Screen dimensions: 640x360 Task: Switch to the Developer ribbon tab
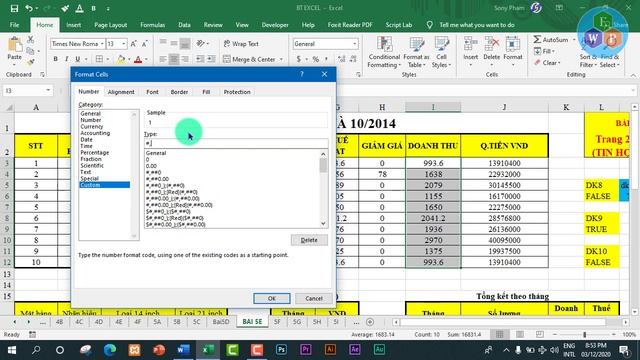275,25
